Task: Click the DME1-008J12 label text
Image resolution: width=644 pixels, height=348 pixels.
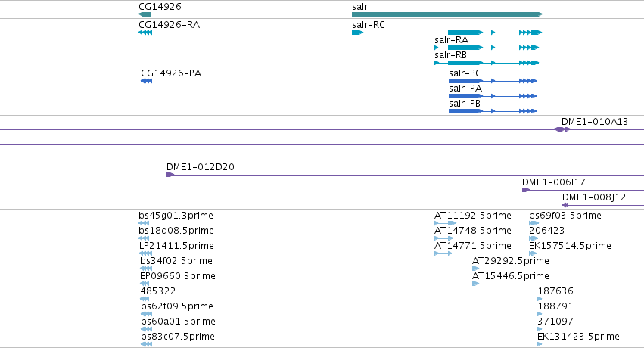Action: point(594,197)
